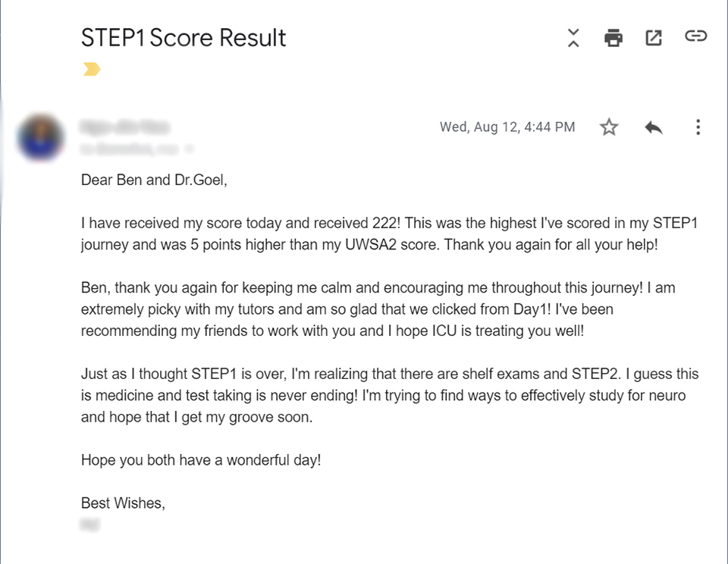Open the three-dot More options menu
Screen dimensions: 728x564
click(698, 127)
